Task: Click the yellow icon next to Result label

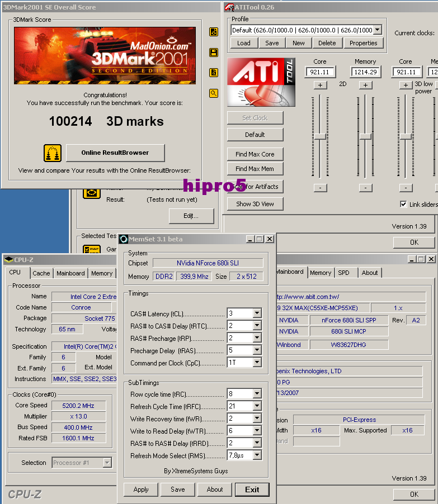Action: click(92, 193)
